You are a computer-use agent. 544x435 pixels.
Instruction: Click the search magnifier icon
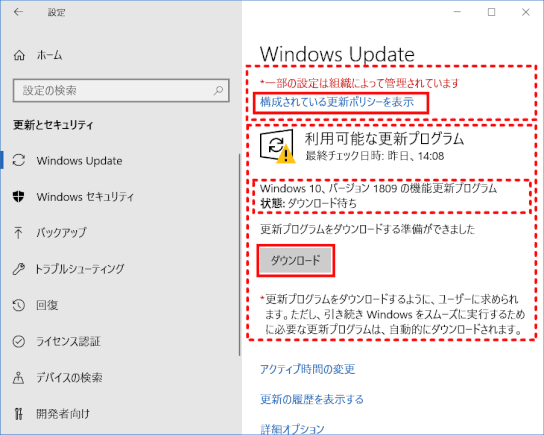tap(219, 91)
